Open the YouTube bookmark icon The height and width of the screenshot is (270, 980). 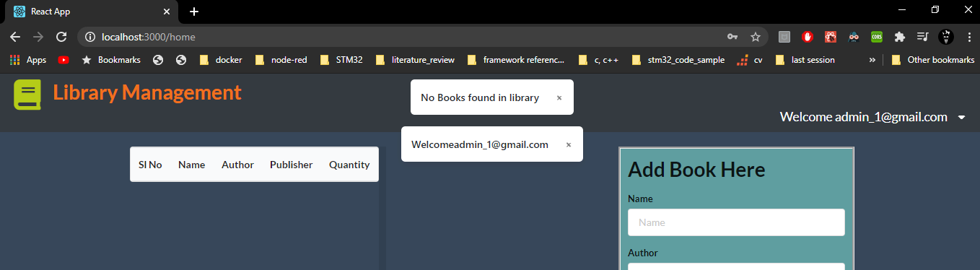pyautogui.click(x=64, y=60)
